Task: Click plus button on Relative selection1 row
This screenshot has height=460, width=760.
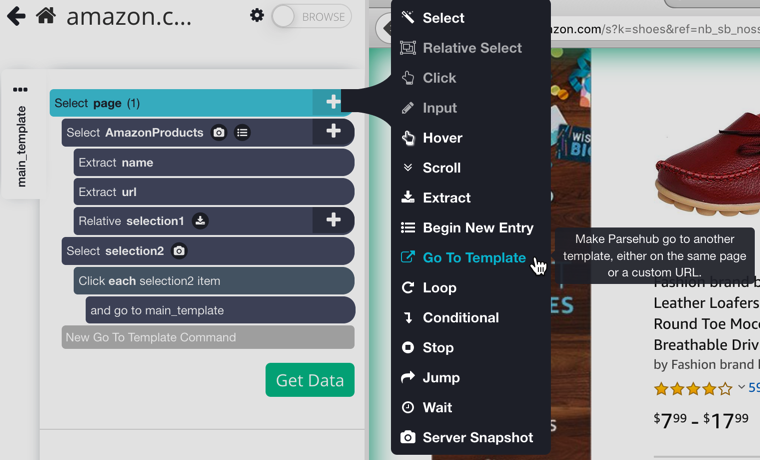Action: (x=333, y=220)
